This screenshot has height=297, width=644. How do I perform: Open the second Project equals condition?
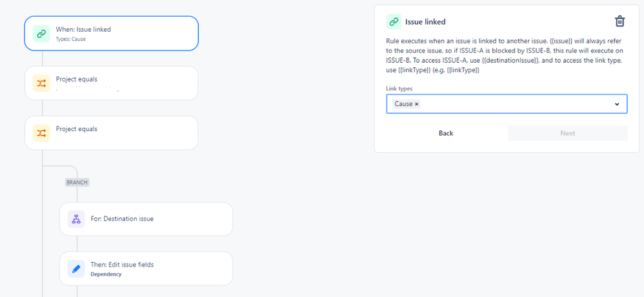tap(111, 133)
